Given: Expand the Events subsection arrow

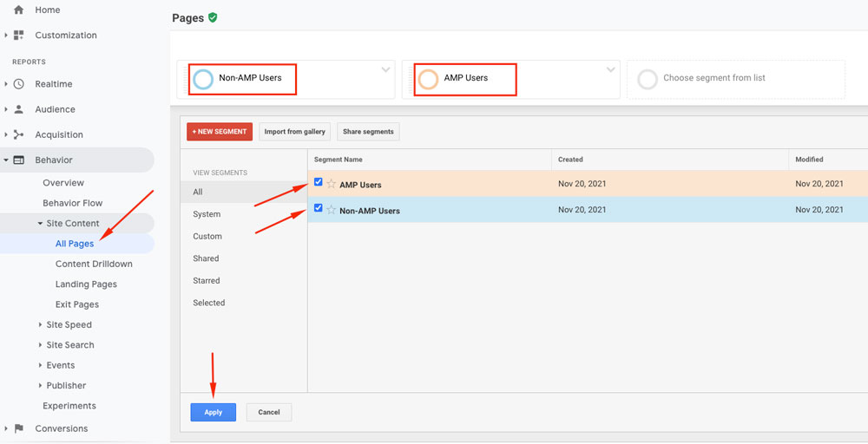Looking at the screenshot, I should (x=40, y=365).
